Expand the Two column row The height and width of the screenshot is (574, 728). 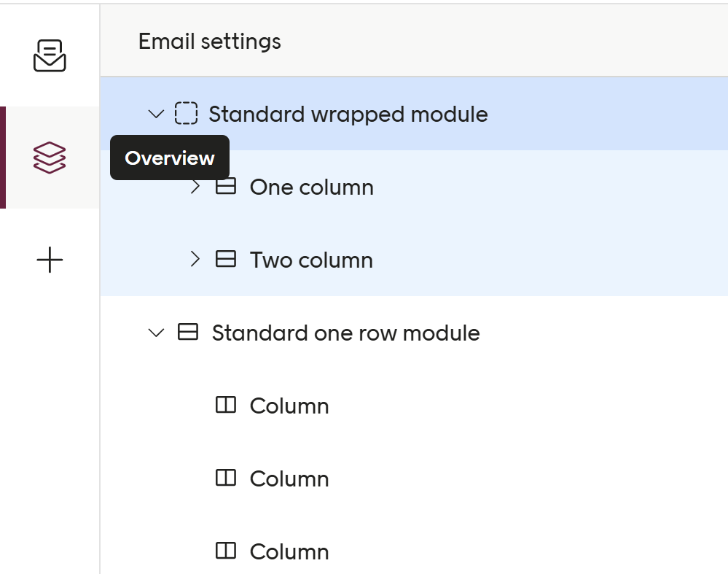[x=194, y=259]
